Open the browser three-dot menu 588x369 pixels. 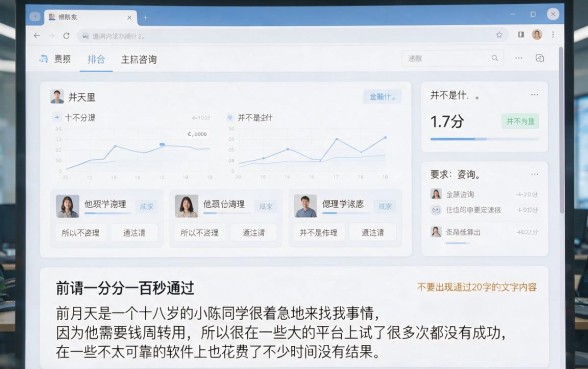[x=553, y=34]
